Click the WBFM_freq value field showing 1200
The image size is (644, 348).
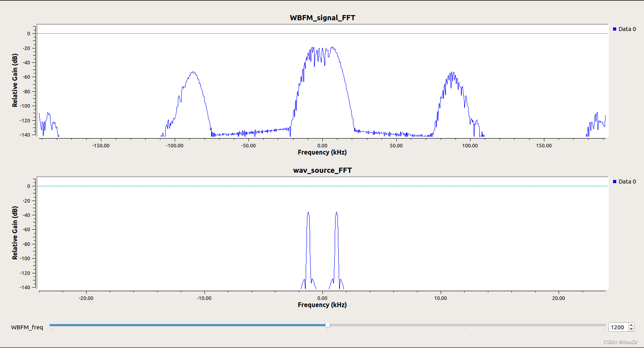(618, 327)
